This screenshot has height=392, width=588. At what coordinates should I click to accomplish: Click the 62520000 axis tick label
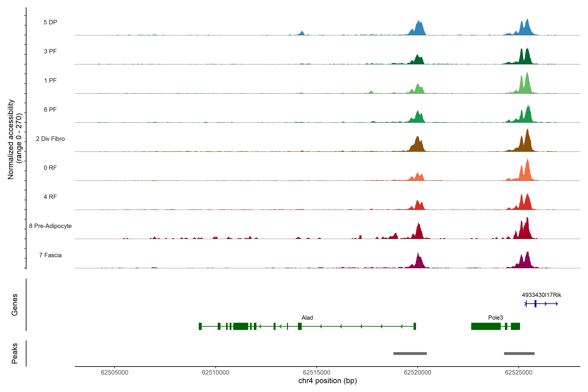click(417, 373)
